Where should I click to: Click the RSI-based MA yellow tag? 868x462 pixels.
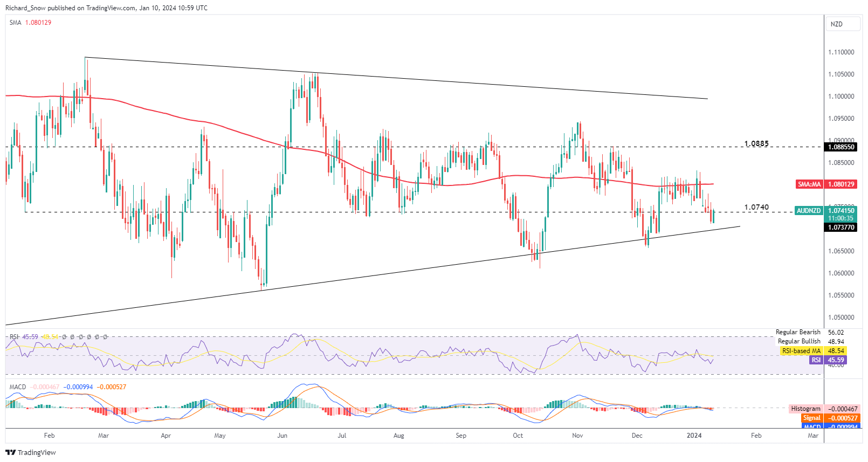801,351
